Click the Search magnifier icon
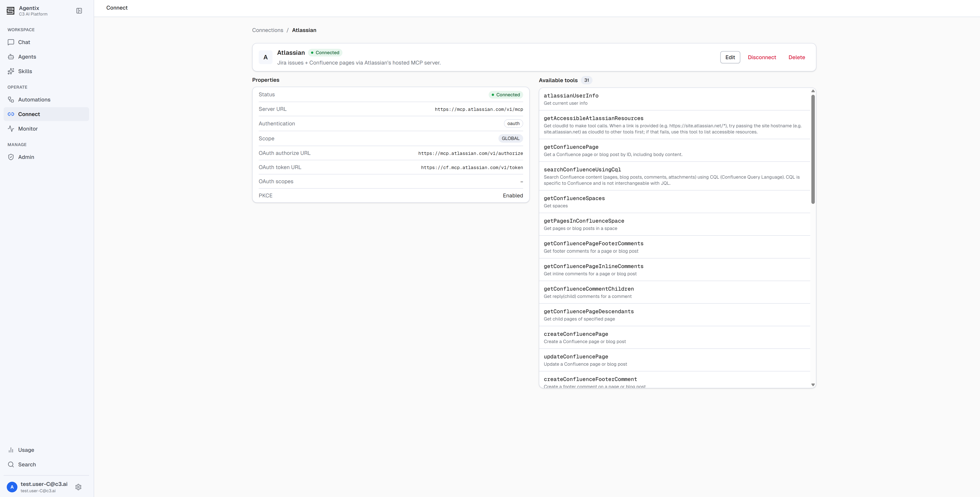The width and height of the screenshot is (980, 497). (11, 464)
